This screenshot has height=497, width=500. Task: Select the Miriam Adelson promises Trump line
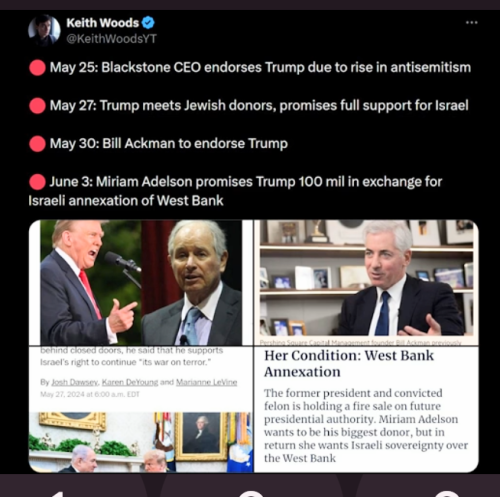(x=235, y=191)
